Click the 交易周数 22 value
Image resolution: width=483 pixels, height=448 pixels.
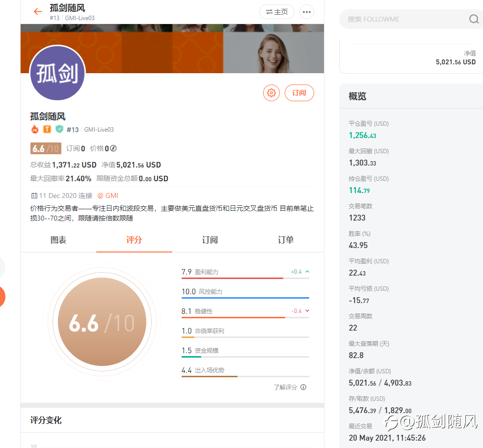[353, 328]
